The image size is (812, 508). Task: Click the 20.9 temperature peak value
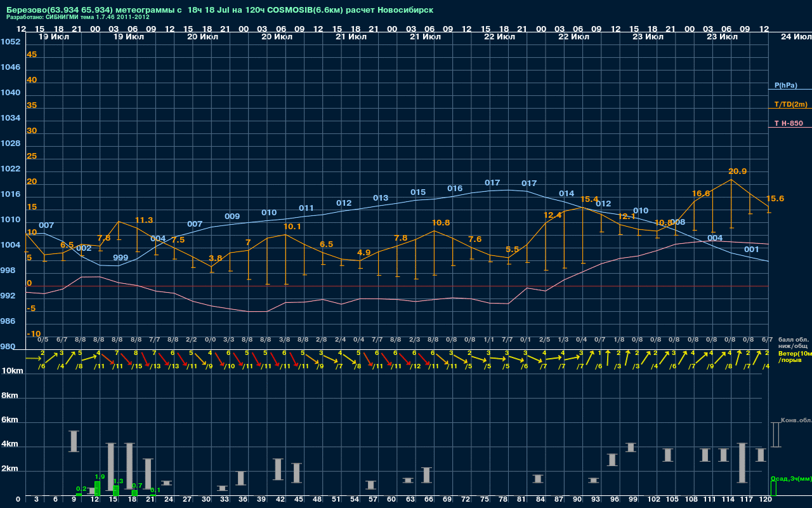[x=737, y=171]
